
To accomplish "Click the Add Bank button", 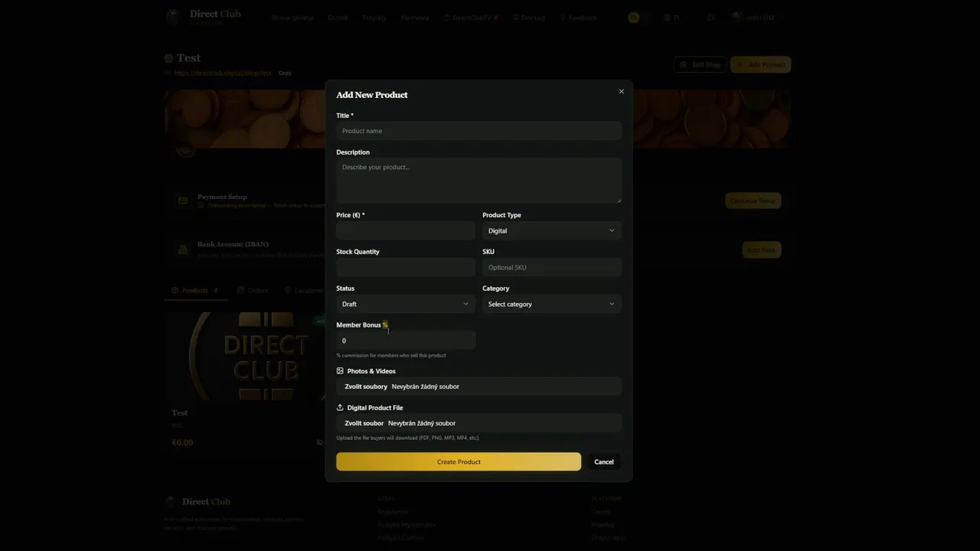I will click(x=762, y=249).
